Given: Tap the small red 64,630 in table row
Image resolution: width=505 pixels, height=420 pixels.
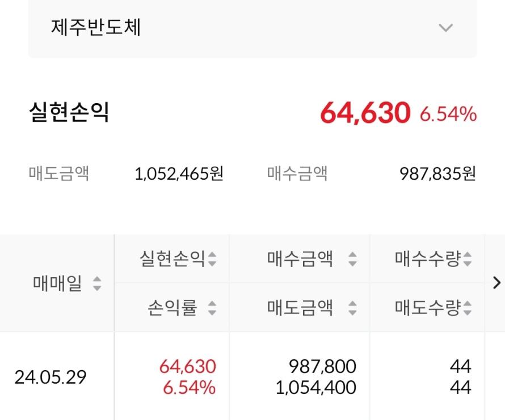Looking at the screenshot, I should pyautogui.click(x=188, y=367).
